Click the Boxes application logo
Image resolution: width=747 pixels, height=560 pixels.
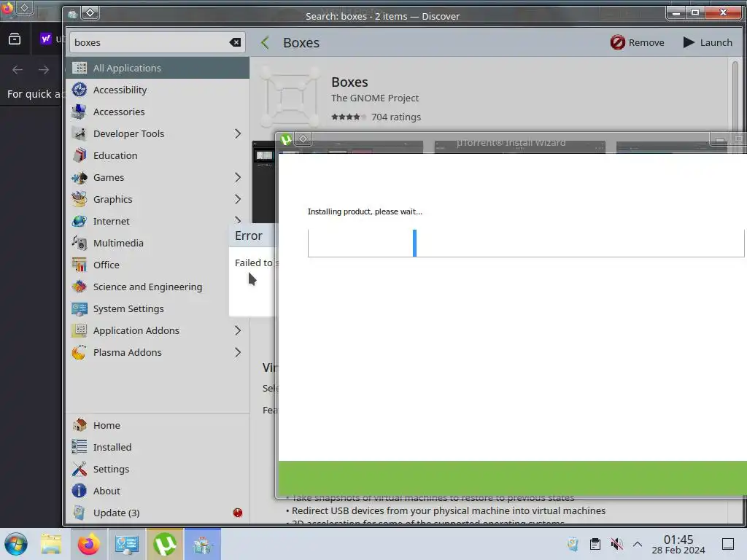tap(290, 97)
